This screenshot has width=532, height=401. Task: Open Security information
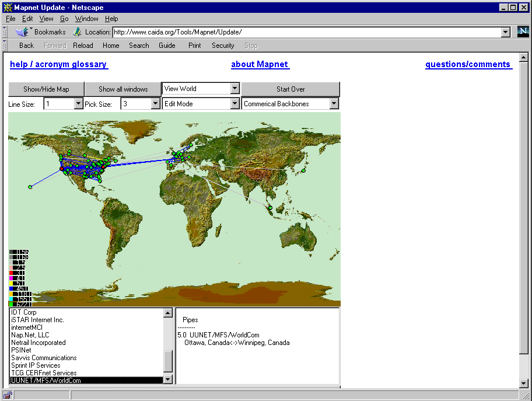223,46
